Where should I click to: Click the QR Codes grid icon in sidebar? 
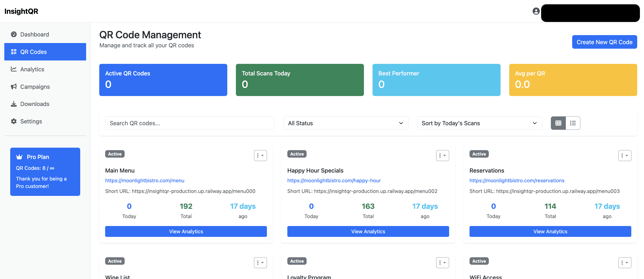(14, 52)
